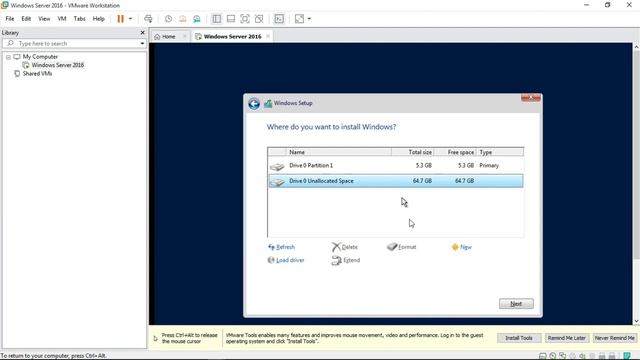Image resolution: width=640 pixels, height=360 pixels.
Task: Open the Edit menu
Action: 26,19
